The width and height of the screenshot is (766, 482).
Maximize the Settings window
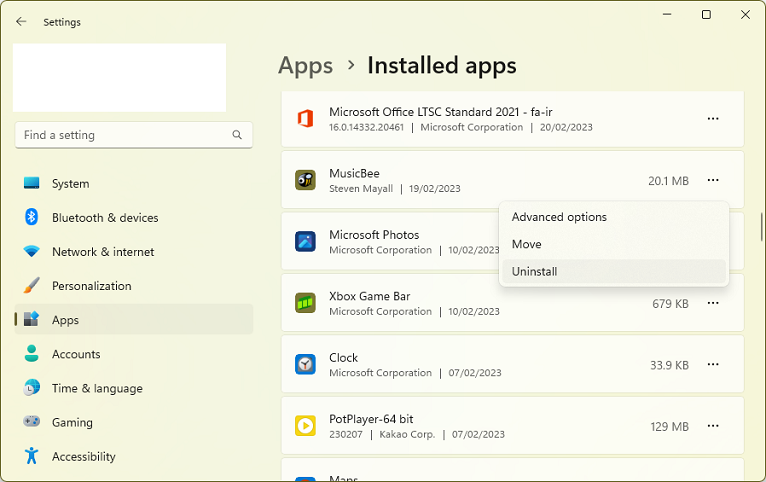point(706,15)
